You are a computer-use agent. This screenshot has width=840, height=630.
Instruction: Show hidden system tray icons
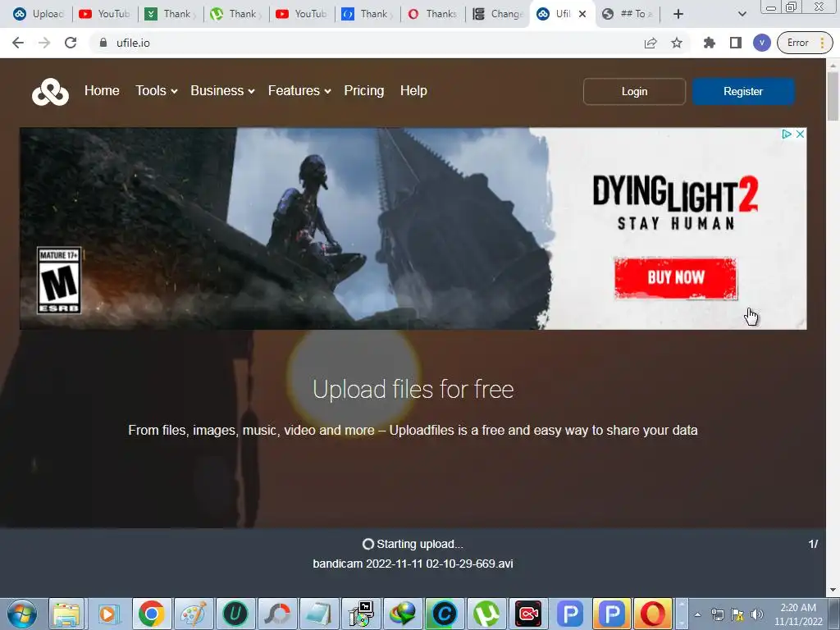tap(697, 614)
